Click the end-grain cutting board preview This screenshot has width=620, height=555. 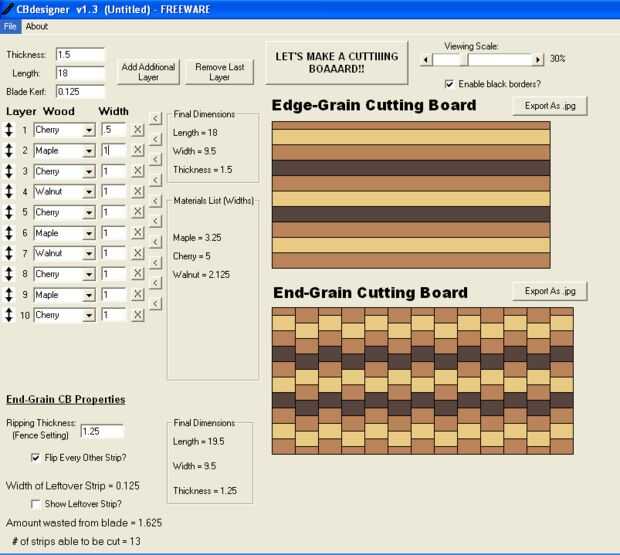(x=423, y=381)
